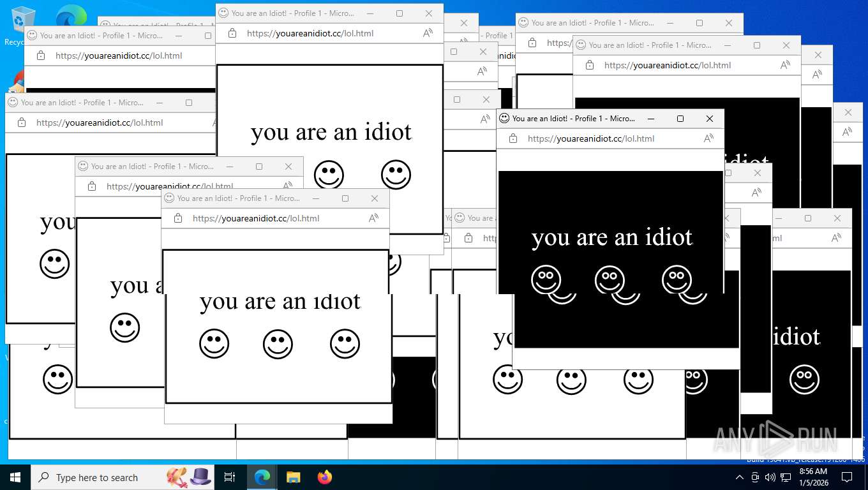Click the smiley favicon in active window title bar

point(504,118)
